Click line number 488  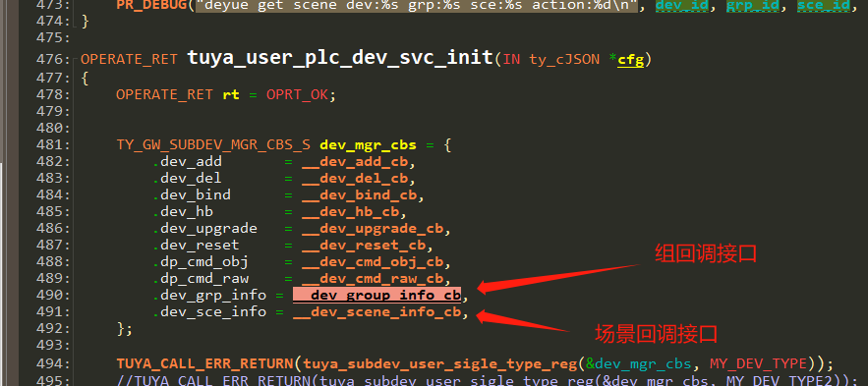[52, 261]
